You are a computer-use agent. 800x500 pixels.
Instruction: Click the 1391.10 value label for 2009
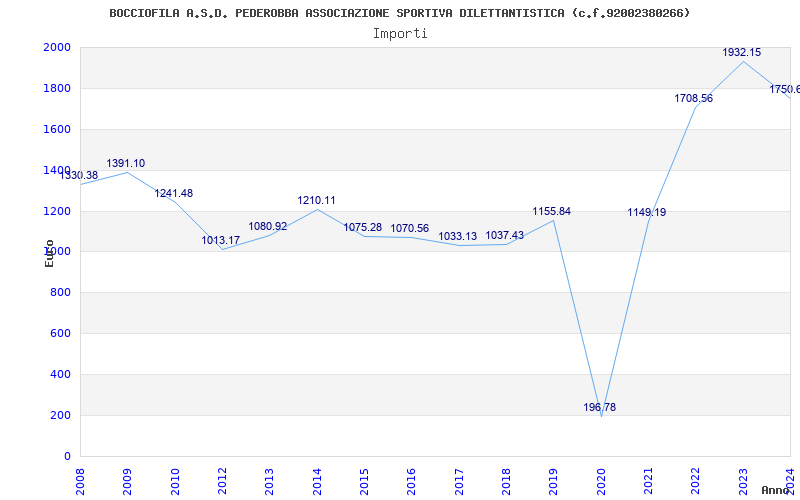pyautogui.click(x=126, y=164)
